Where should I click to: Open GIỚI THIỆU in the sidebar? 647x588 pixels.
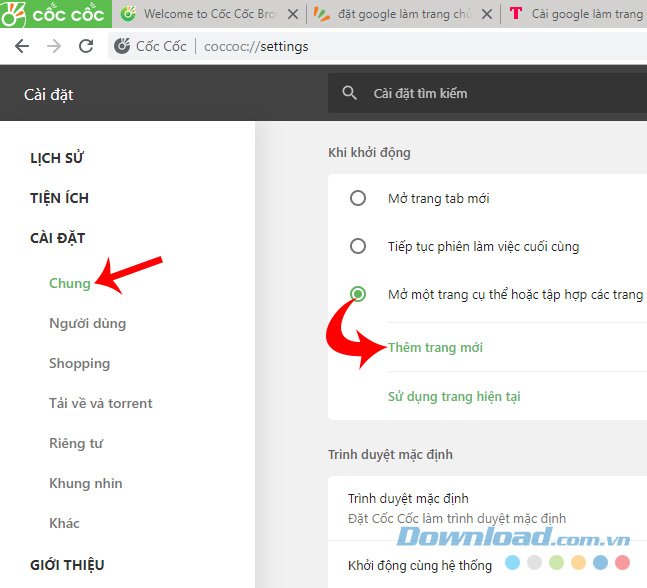tap(67, 565)
